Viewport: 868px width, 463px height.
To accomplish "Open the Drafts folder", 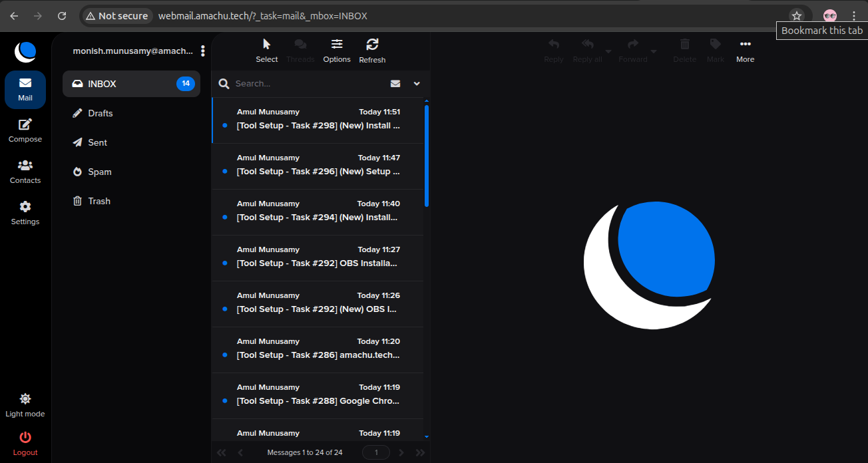I will [101, 113].
